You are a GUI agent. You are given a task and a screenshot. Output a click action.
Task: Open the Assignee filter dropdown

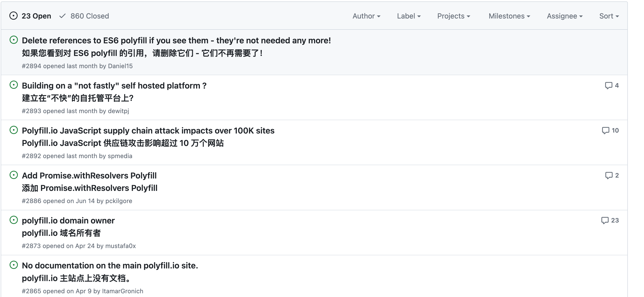565,16
